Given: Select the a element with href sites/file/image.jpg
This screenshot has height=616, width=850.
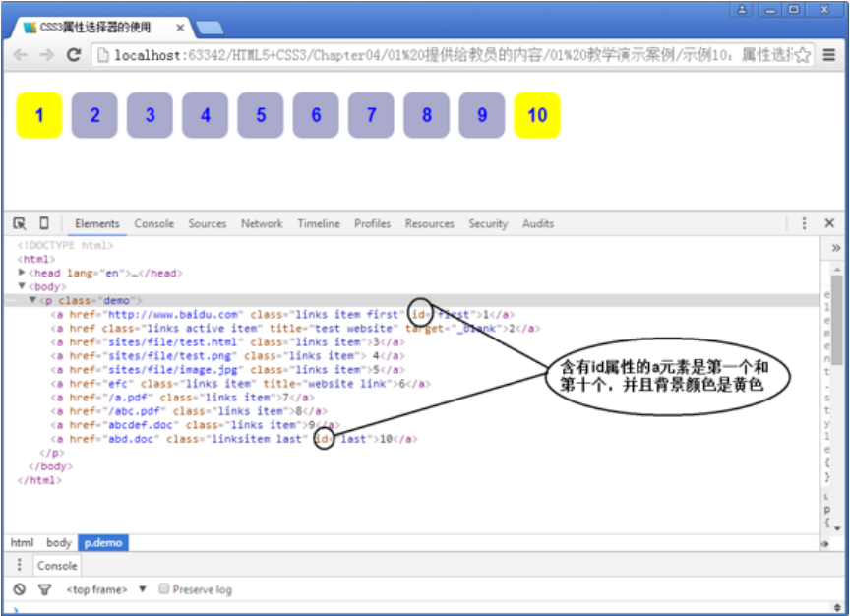Looking at the screenshot, I should [x=227, y=370].
